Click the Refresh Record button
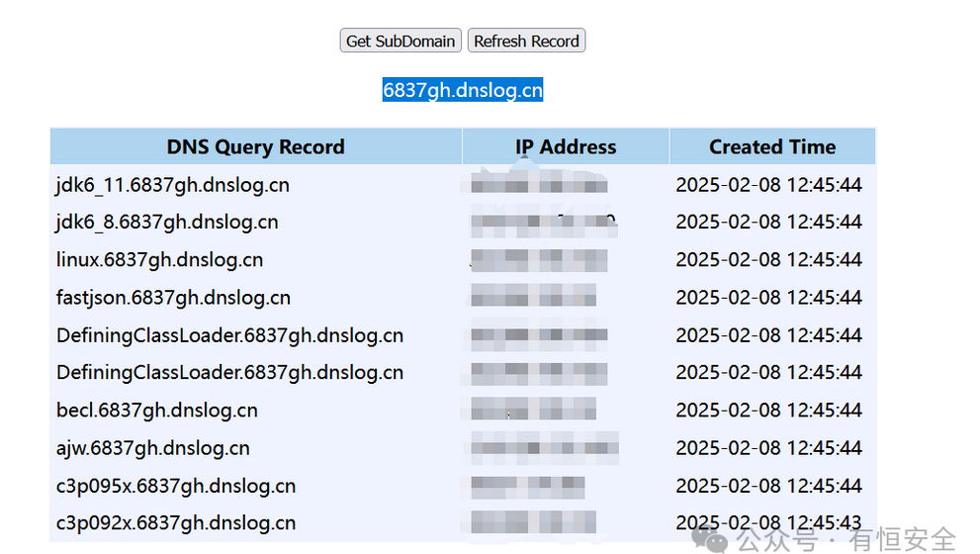 pos(526,41)
